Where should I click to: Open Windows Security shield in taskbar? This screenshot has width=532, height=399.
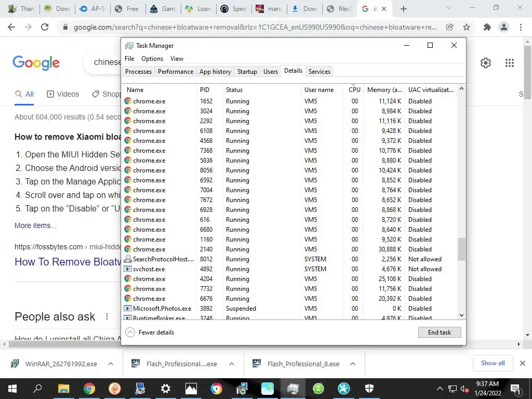[369, 389]
